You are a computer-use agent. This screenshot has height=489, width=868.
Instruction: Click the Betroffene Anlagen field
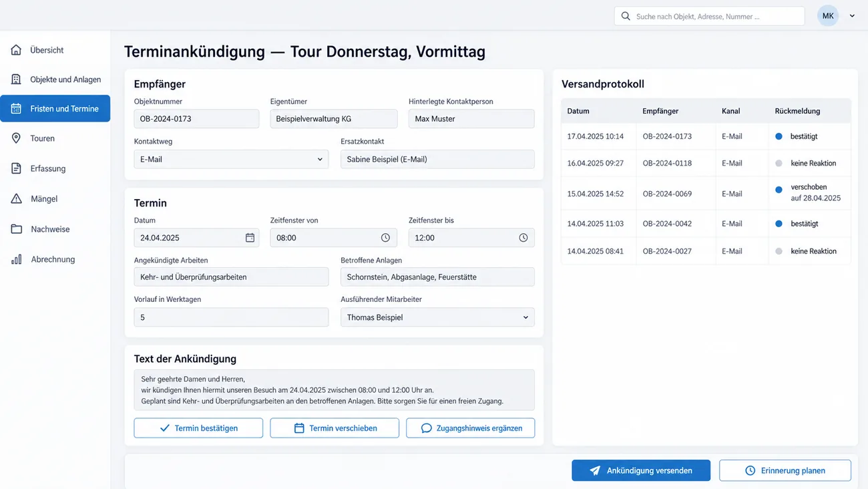click(x=437, y=277)
